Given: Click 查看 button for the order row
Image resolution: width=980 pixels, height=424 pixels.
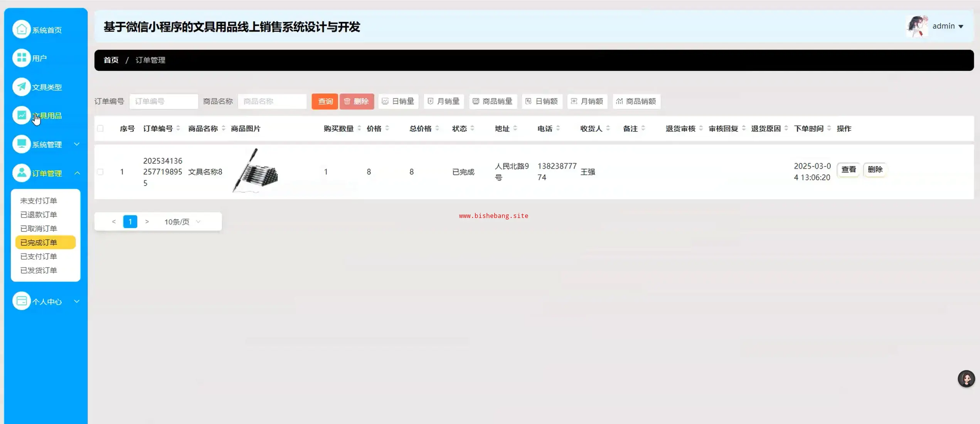Looking at the screenshot, I should point(848,169).
